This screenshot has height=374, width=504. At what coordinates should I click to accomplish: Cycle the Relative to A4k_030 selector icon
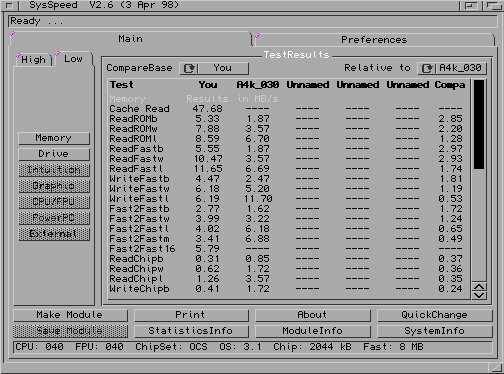pyautogui.click(x=427, y=68)
